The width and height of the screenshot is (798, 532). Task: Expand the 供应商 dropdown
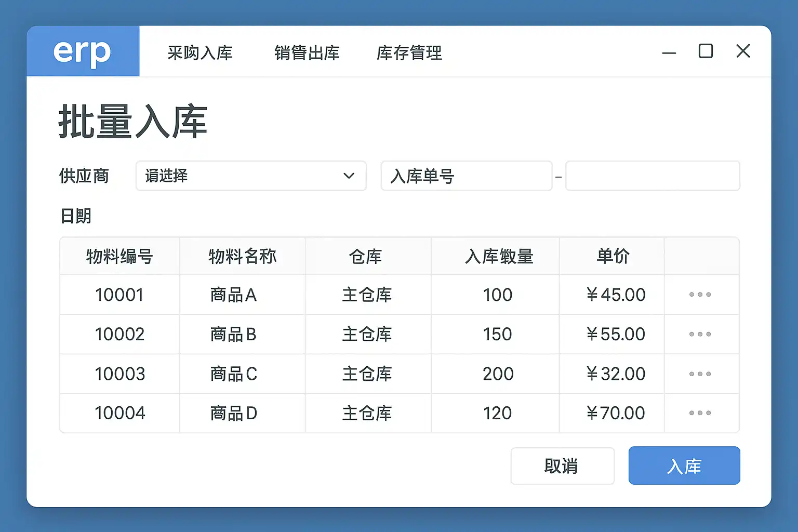point(251,176)
